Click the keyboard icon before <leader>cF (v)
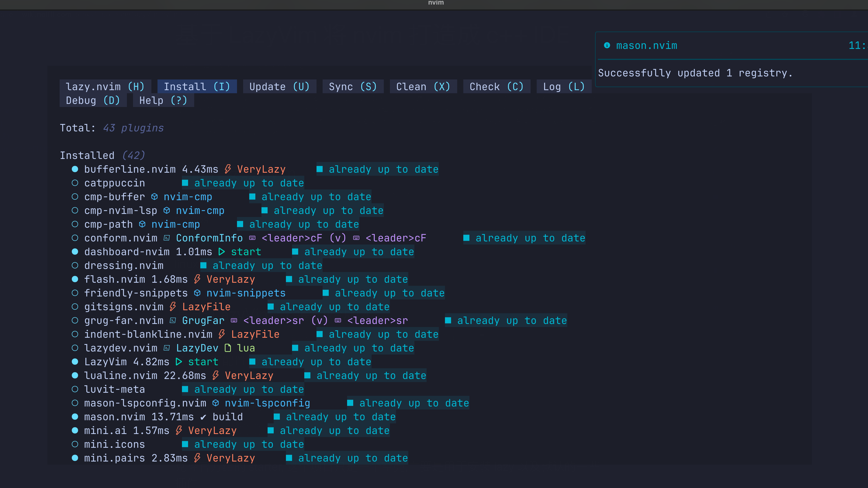Viewport: 868px width, 488px height. [x=252, y=238]
